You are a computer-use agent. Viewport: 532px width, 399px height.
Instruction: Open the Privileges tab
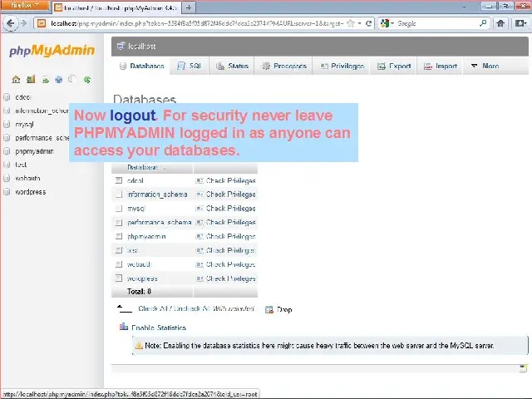[342, 66]
